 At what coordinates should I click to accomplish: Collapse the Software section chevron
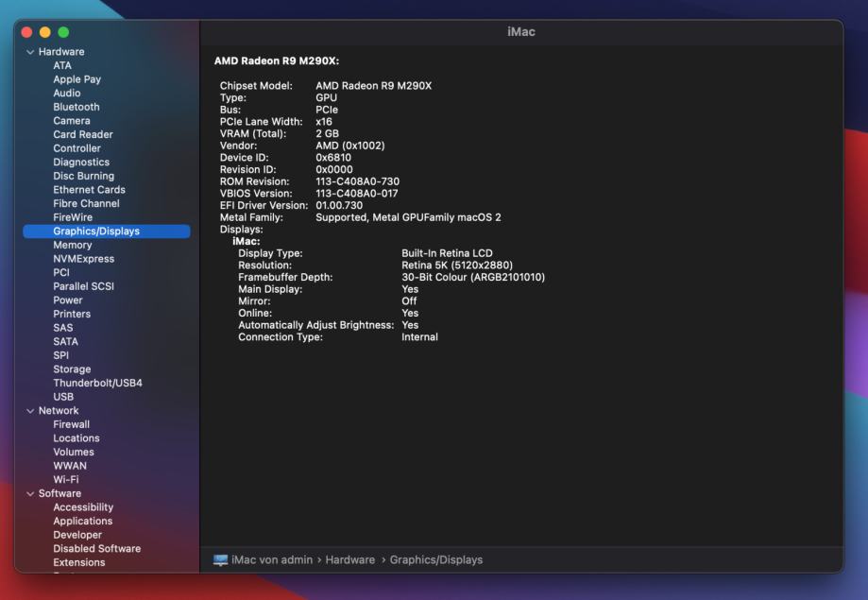(30, 493)
